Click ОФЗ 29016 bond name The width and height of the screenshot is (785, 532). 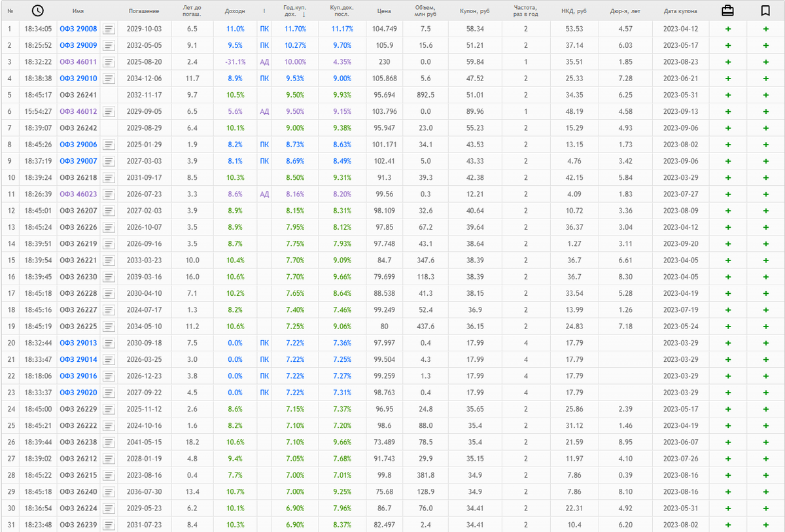pos(78,376)
